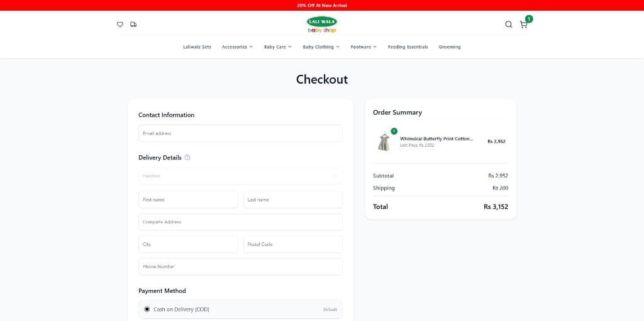This screenshot has height=321, width=644.
Task: Click the Order Summary heading
Action: point(397,112)
